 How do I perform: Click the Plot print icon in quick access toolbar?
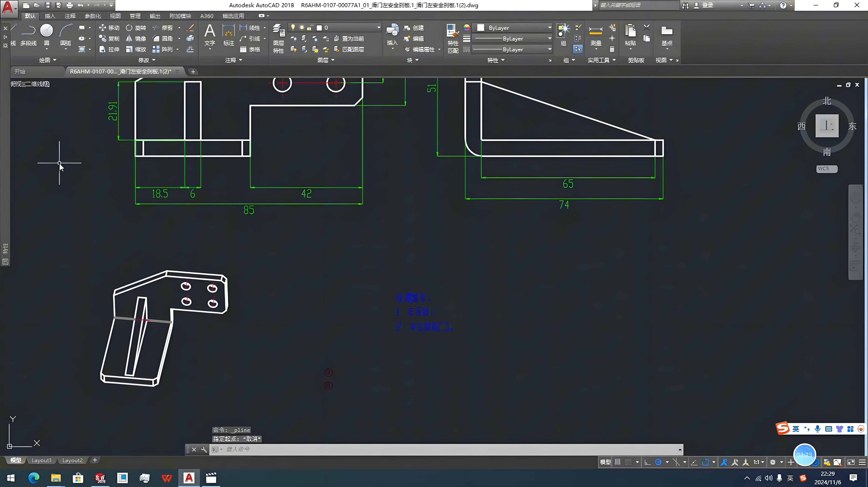pos(69,5)
